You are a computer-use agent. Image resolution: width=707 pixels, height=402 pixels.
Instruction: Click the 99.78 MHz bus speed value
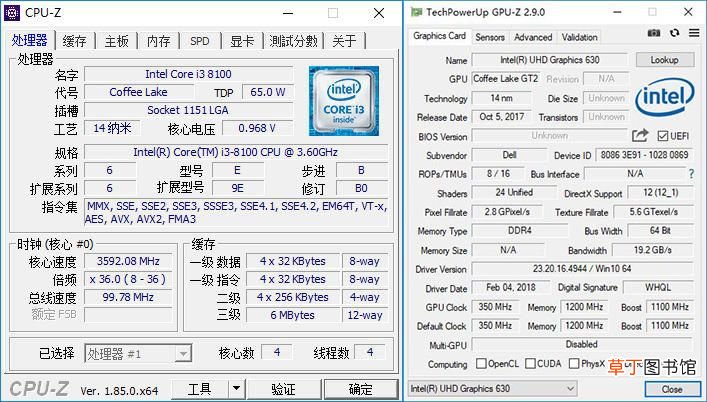(128, 297)
